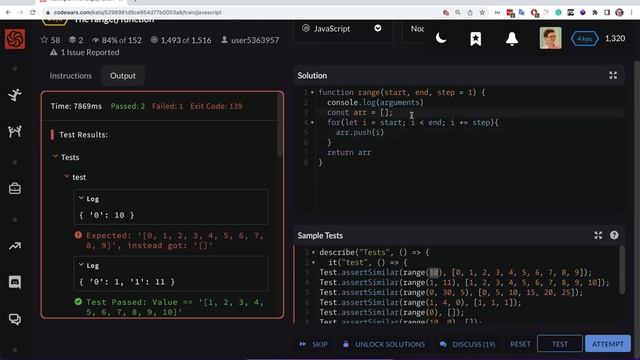Click the Time: 7869ms label

[76, 106]
